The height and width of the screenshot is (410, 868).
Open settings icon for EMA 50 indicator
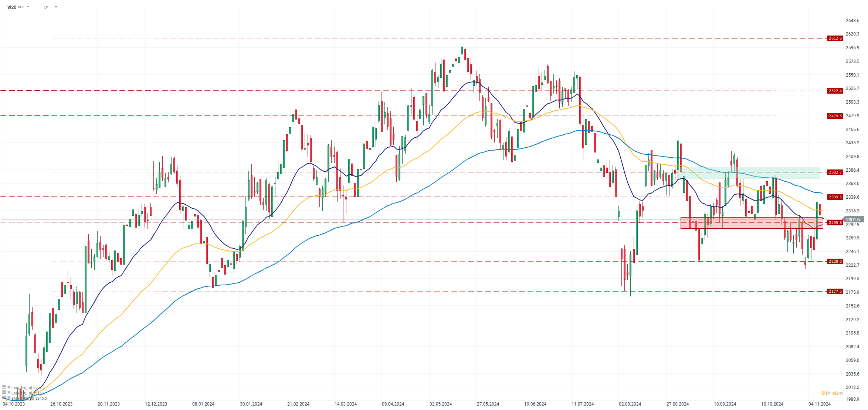click(4, 392)
